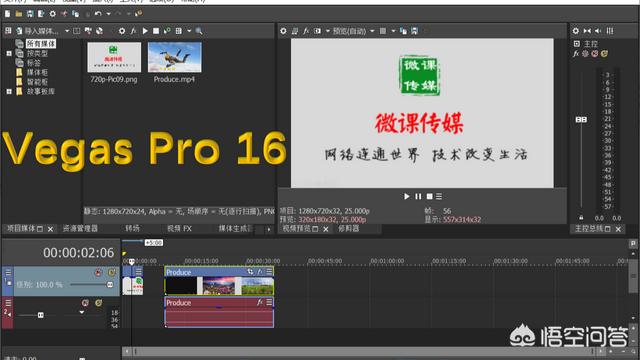The image size is (640, 360).
Task: Open 预览(自动) preview quality dropdown
Action: (353, 31)
